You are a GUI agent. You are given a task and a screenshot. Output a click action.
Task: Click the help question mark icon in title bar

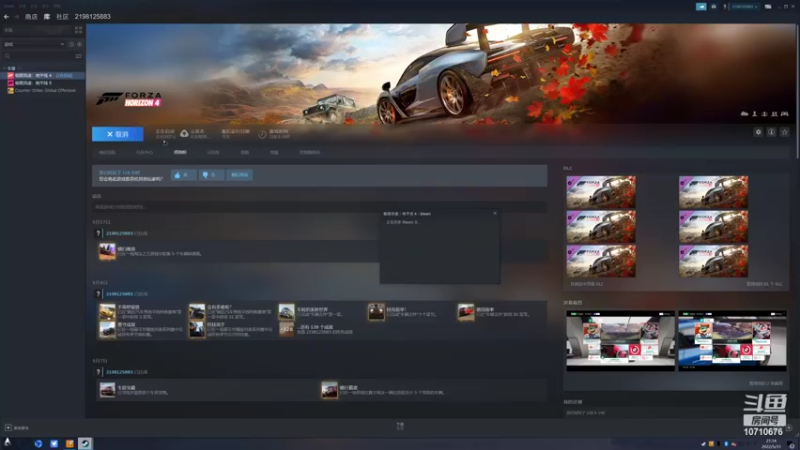tap(724, 7)
